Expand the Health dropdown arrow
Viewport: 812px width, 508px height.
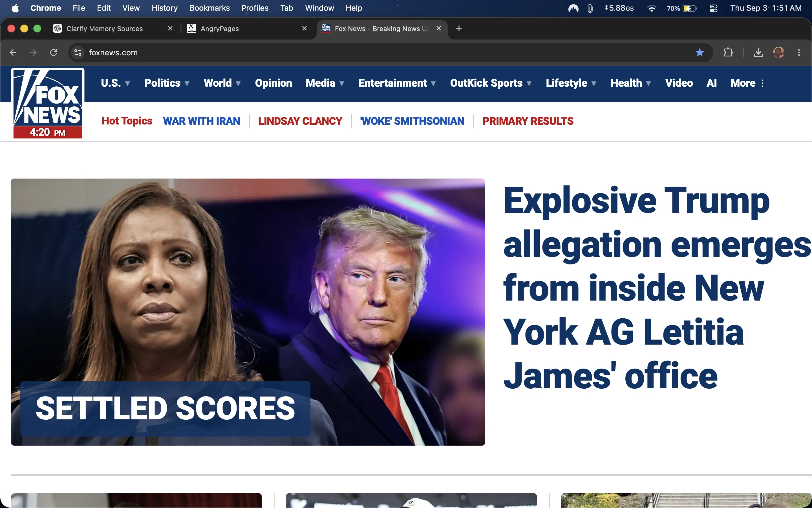[x=648, y=83]
